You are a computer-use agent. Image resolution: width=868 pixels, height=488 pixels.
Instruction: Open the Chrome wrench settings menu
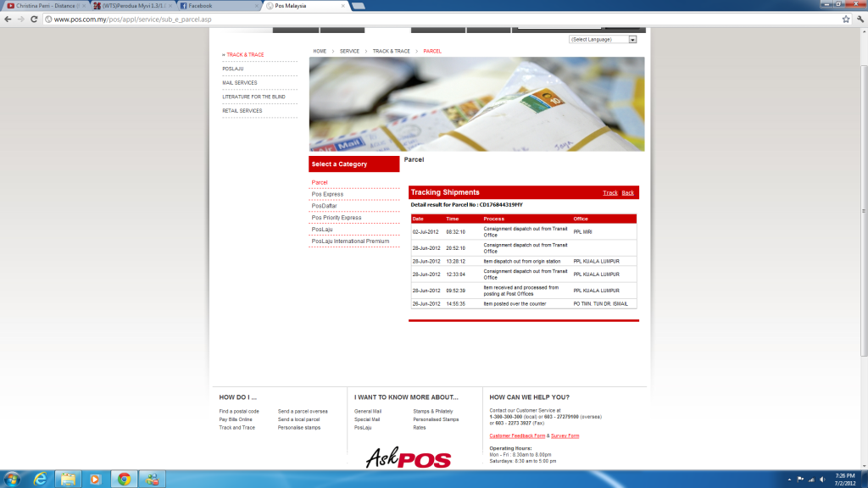click(859, 19)
